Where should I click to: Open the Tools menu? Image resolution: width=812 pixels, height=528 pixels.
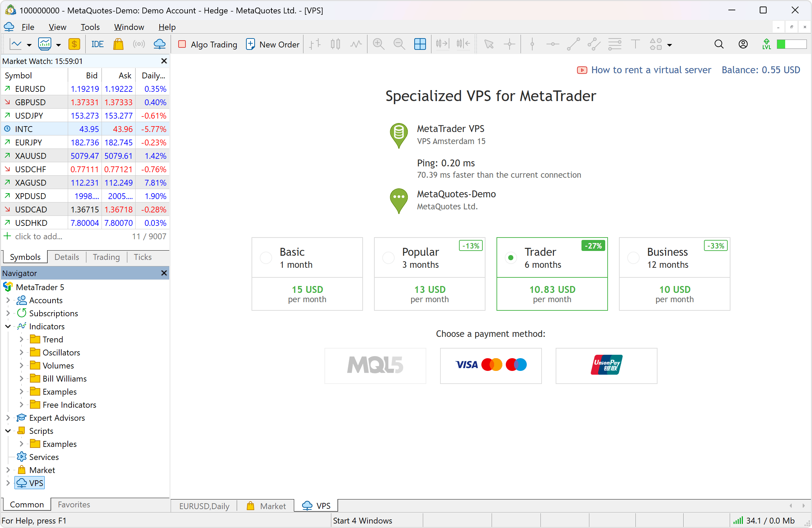(90, 27)
